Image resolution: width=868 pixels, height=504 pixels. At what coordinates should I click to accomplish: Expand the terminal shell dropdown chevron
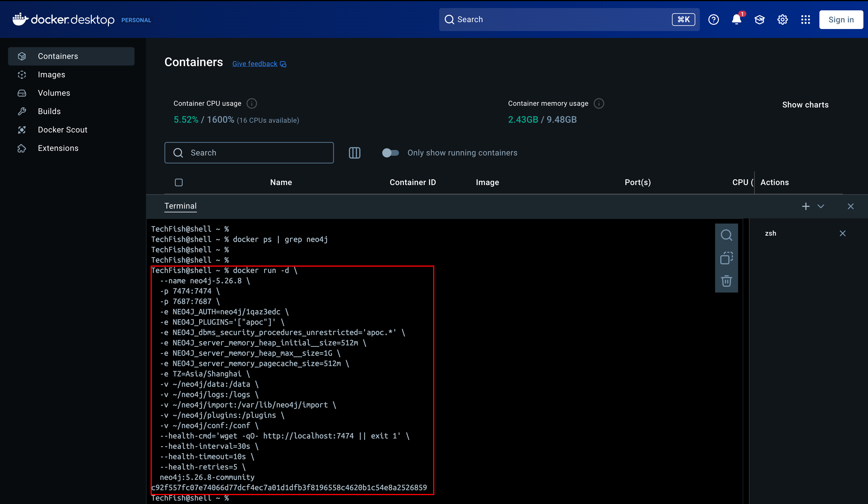[821, 206]
